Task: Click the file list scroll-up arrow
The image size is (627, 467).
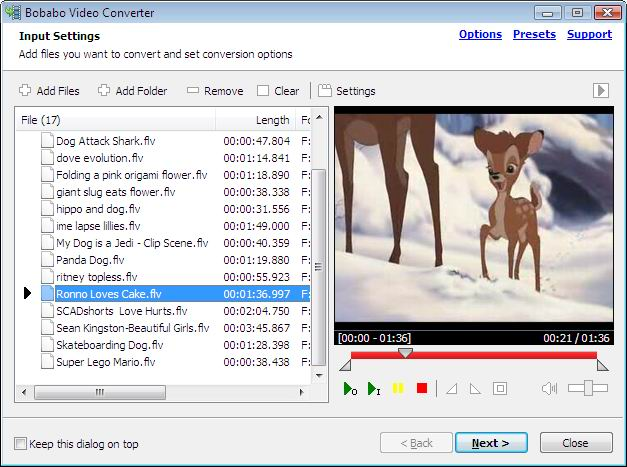Action: pyautogui.click(x=319, y=117)
